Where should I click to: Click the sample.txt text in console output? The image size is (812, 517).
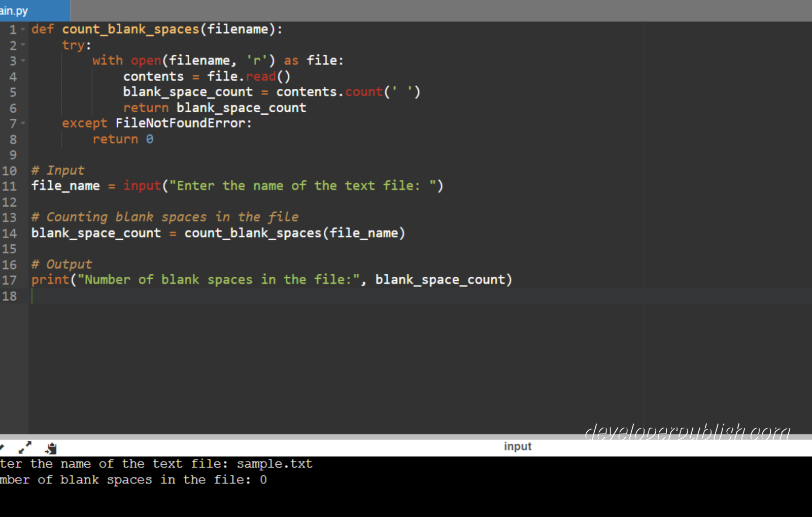[x=274, y=463]
